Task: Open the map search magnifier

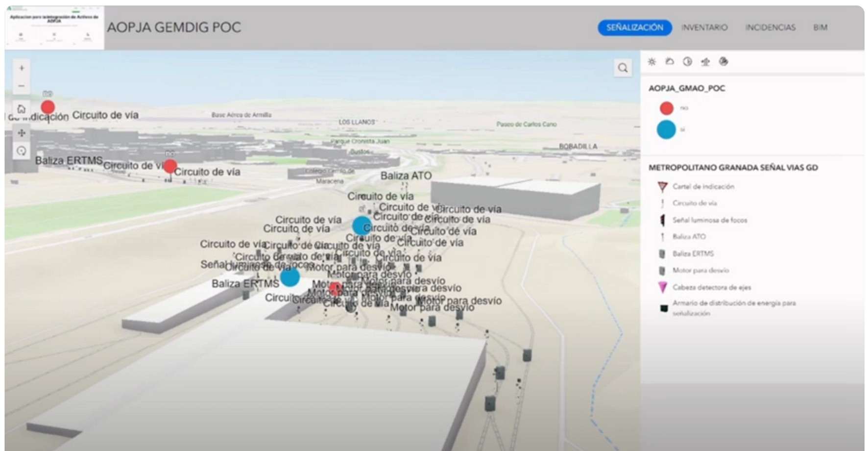Action: 622,67
